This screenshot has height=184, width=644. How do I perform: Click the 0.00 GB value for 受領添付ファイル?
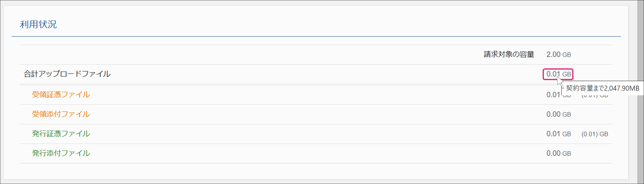point(559,114)
